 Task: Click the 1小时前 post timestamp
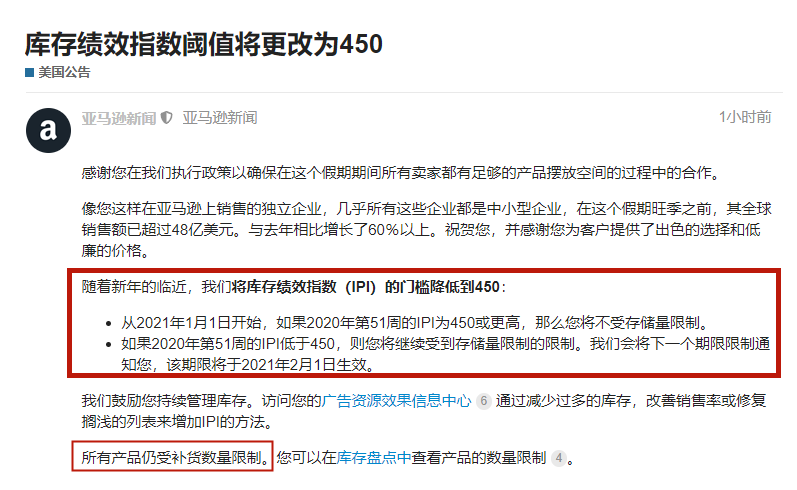[745, 117]
